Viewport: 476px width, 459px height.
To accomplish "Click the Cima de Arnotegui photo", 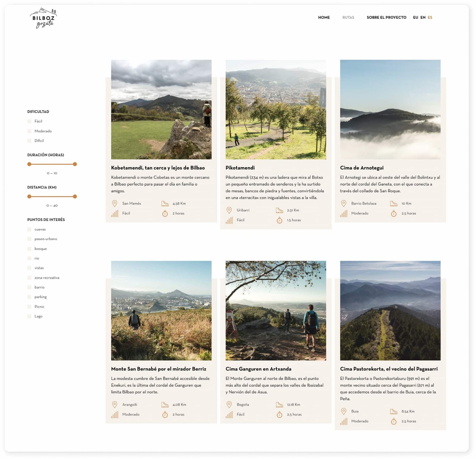I will 390,109.
